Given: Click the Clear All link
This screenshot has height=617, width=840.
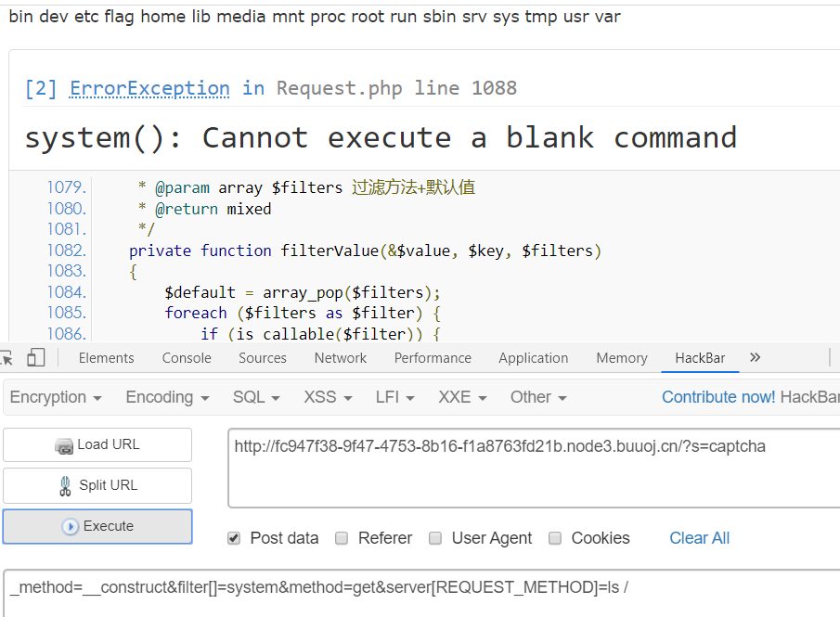Looking at the screenshot, I should tap(699, 538).
